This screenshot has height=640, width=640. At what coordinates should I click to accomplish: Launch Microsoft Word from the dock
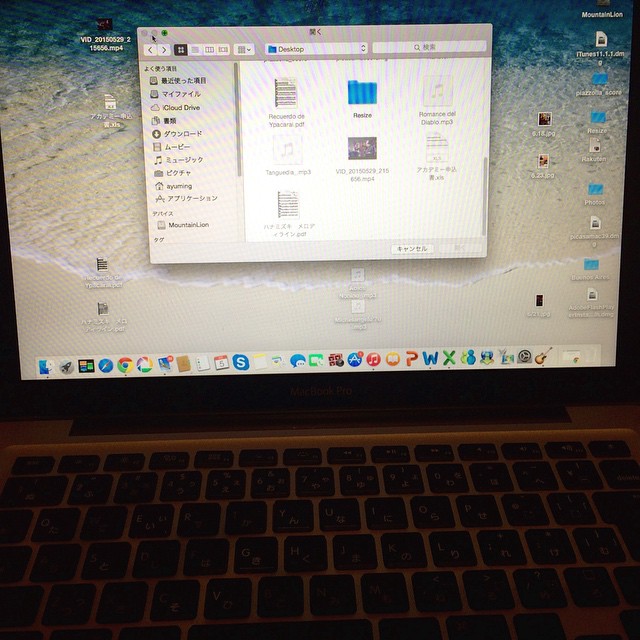[430, 358]
